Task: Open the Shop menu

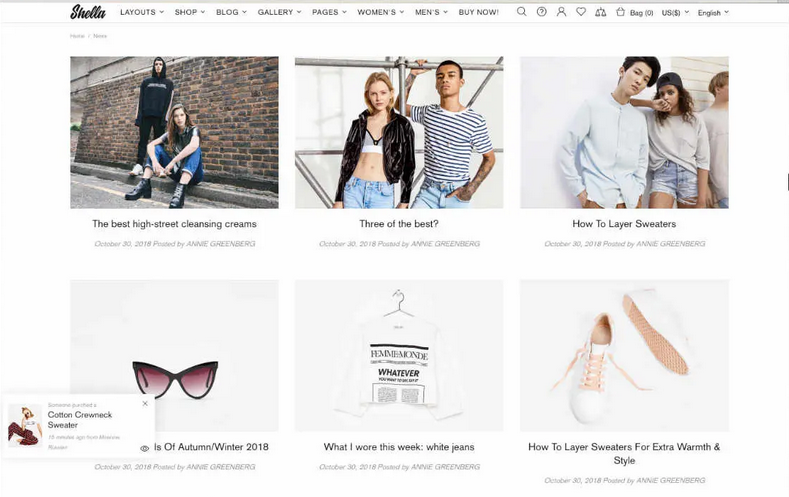Action: tap(189, 13)
